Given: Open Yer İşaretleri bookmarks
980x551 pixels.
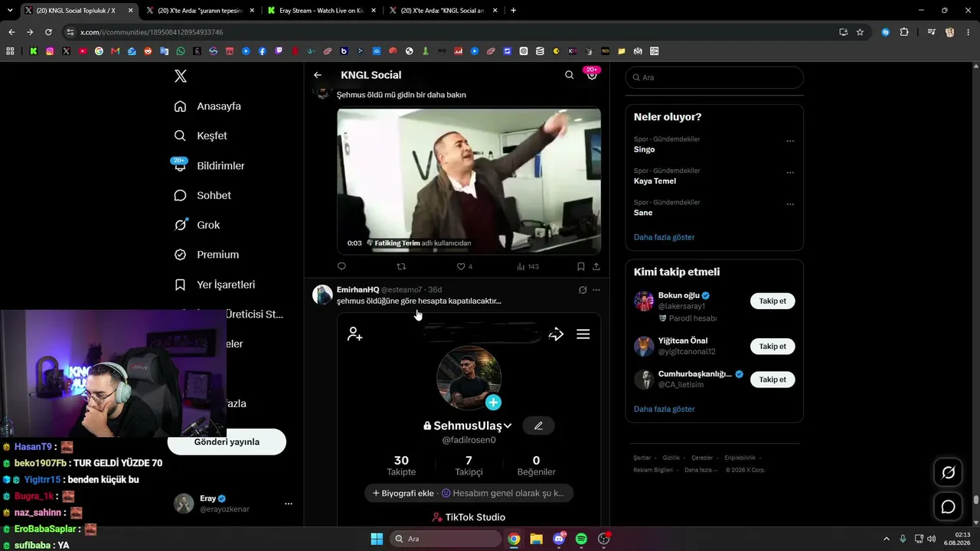Looking at the screenshot, I should [214, 285].
